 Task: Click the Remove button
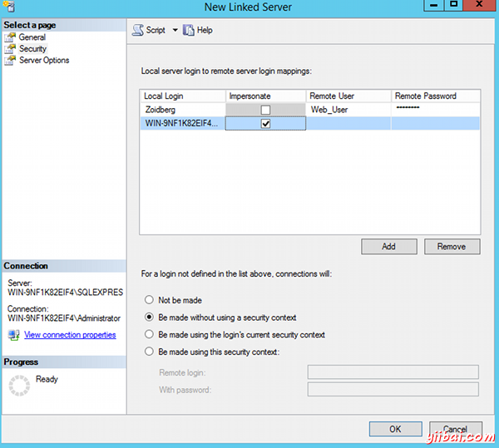(x=452, y=247)
